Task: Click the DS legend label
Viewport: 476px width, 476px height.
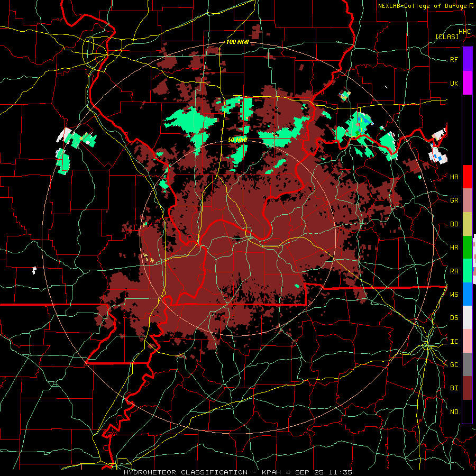Action: click(454, 318)
